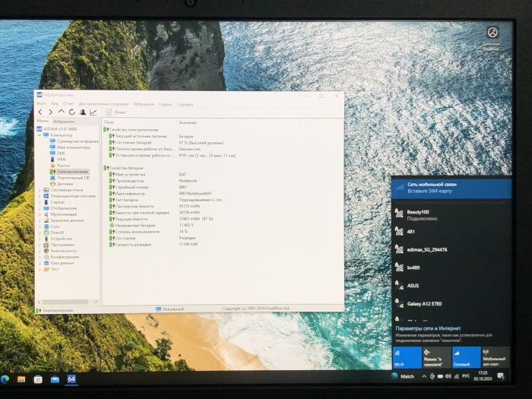
Task: Collapse the Компьютер tree node
Action: tap(40, 135)
